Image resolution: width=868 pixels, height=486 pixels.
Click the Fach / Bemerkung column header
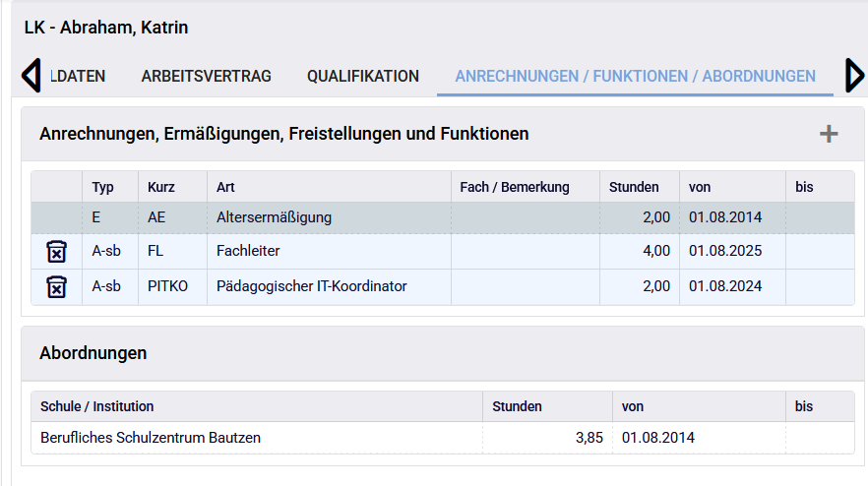point(514,187)
